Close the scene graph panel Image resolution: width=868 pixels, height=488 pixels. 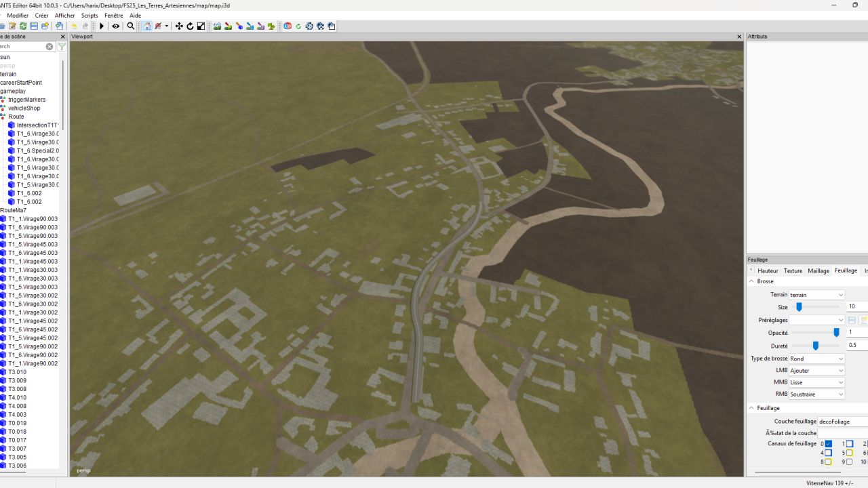point(63,37)
